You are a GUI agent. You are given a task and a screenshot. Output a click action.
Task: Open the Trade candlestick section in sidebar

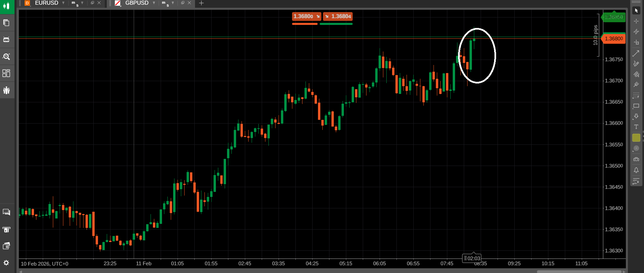(x=6, y=6)
